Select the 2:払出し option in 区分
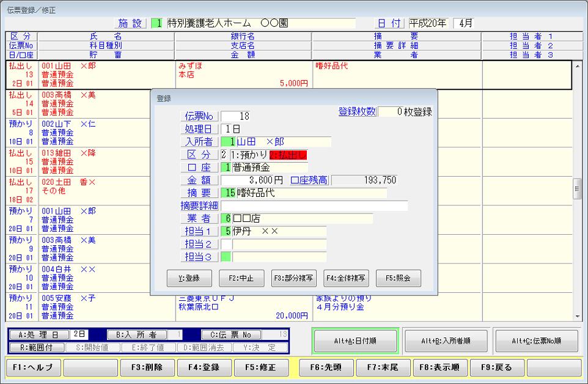 click(287, 155)
